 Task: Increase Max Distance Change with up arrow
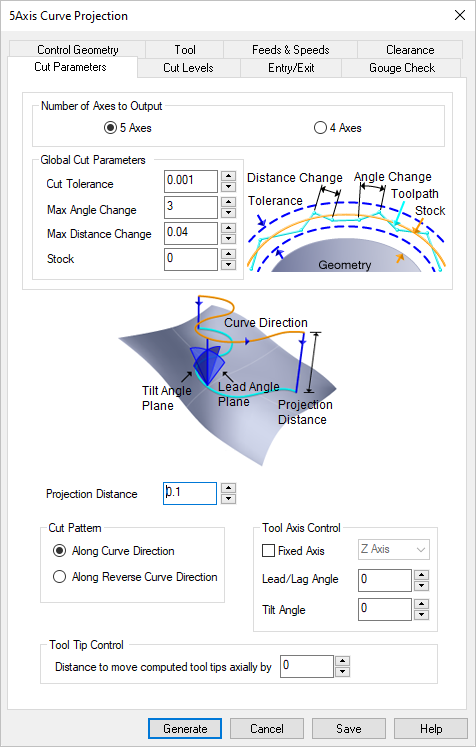click(229, 227)
